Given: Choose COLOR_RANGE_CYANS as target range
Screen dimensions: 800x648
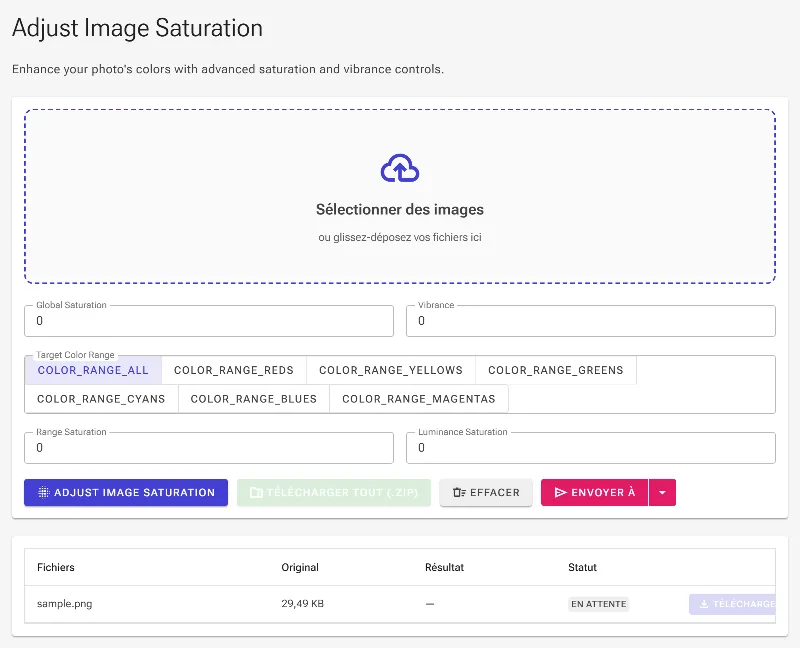Looking at the screenshot, I should coord(101,398).
